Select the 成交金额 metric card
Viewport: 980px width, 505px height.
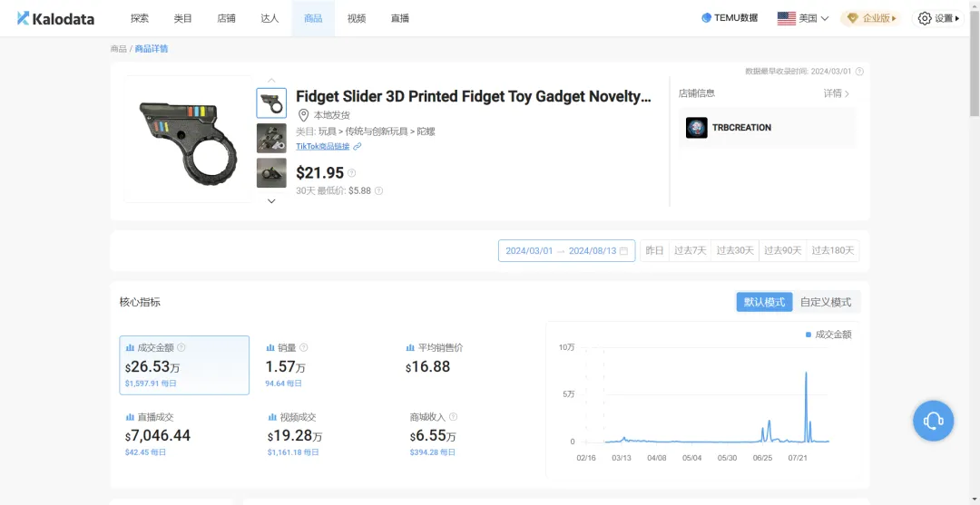pos(184,365)
